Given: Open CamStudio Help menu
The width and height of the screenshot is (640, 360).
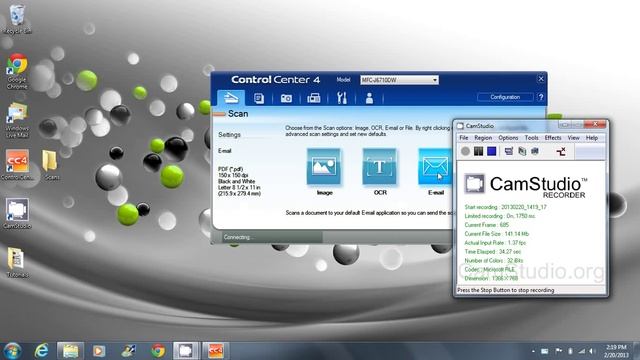Looking at the screenshot, I should click(592, 138).
